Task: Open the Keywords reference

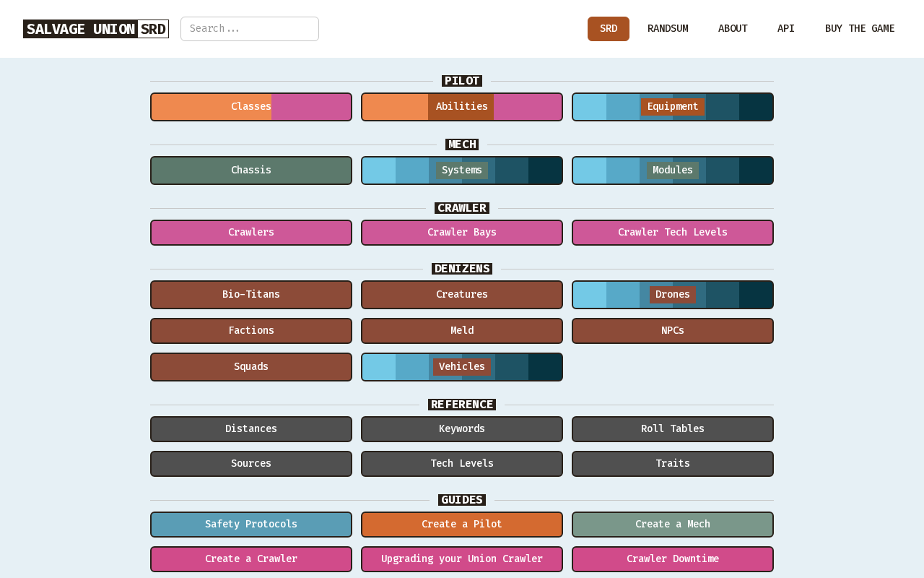Action: tap(462, 429)
